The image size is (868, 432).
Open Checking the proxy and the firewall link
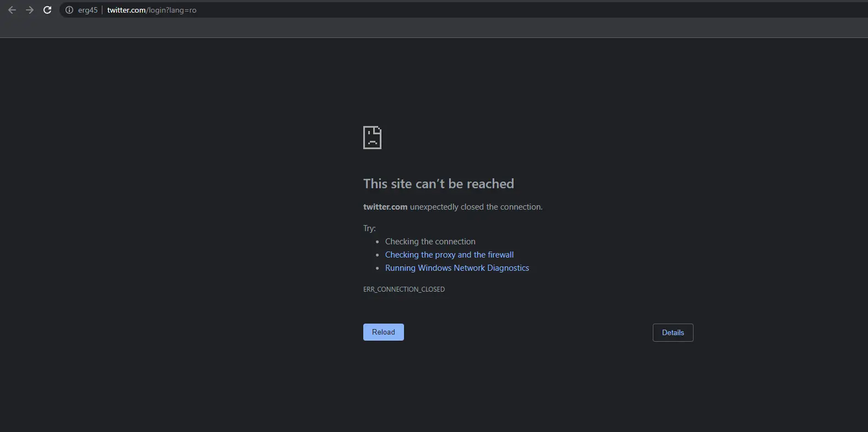click(x=449, y=255)
